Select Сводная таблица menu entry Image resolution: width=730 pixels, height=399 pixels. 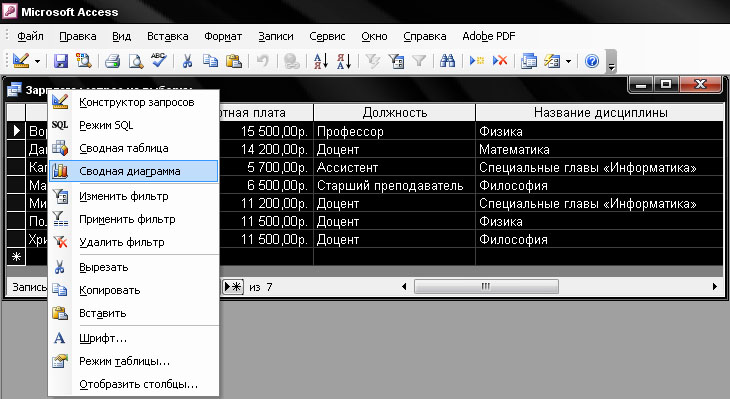(133, 148)
